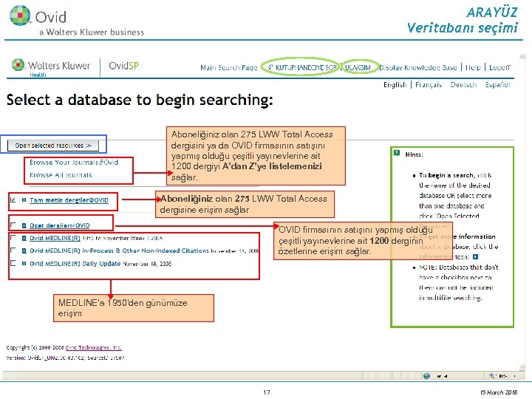Open Browse All Journals link

(61, 175)
